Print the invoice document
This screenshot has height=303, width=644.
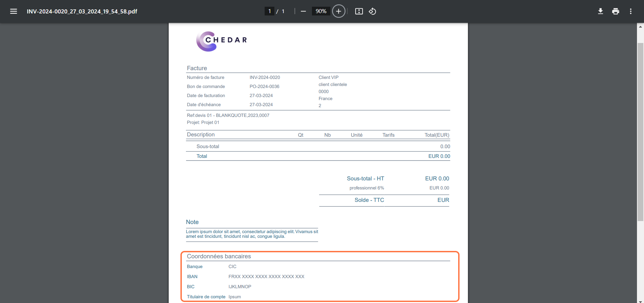pos(615,11)
